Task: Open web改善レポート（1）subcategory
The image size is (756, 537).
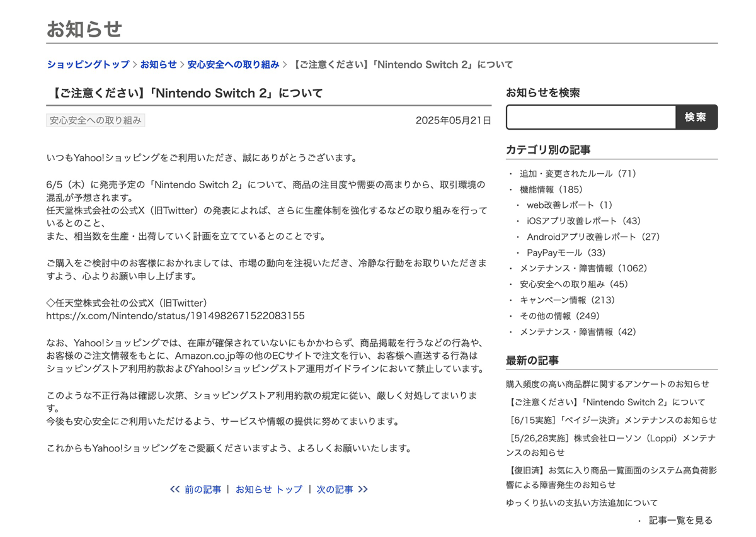Action: coord(570,205)
